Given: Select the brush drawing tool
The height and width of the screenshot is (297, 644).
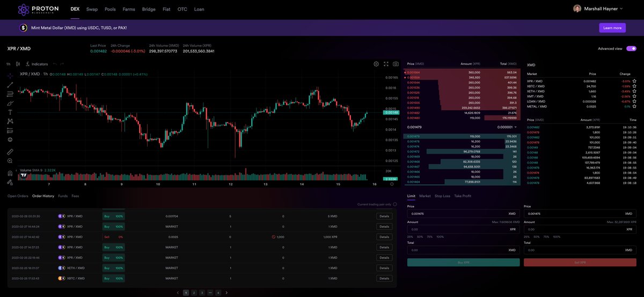Looking at the screenshot, I should [10, 103].
